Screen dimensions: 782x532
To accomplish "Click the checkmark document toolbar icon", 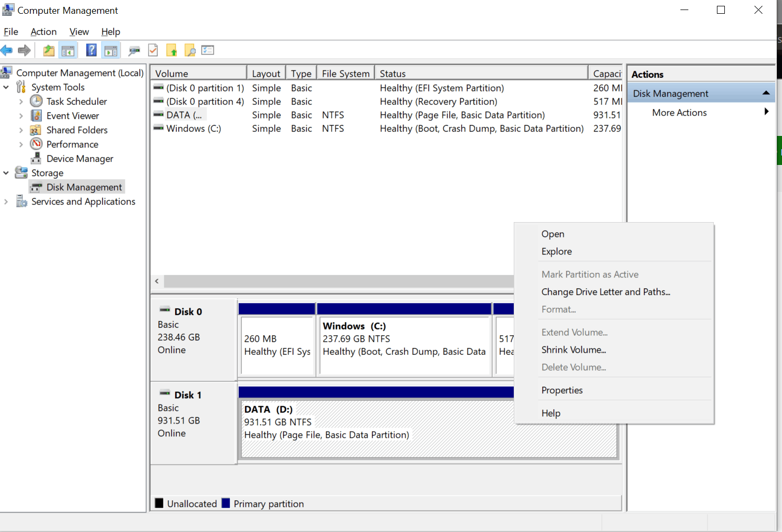I will click(x=153, y=50).
